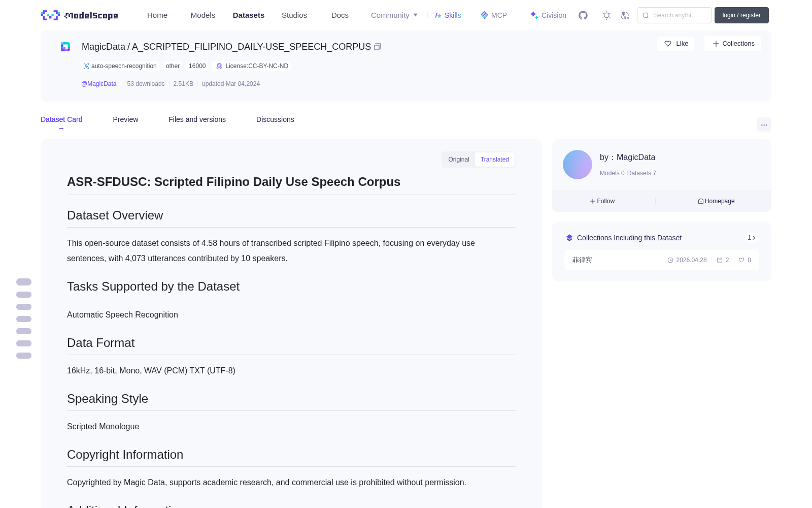
Task: Click the 'Automatic Speech Recognition' text
Action: click(x=122, y=315)
